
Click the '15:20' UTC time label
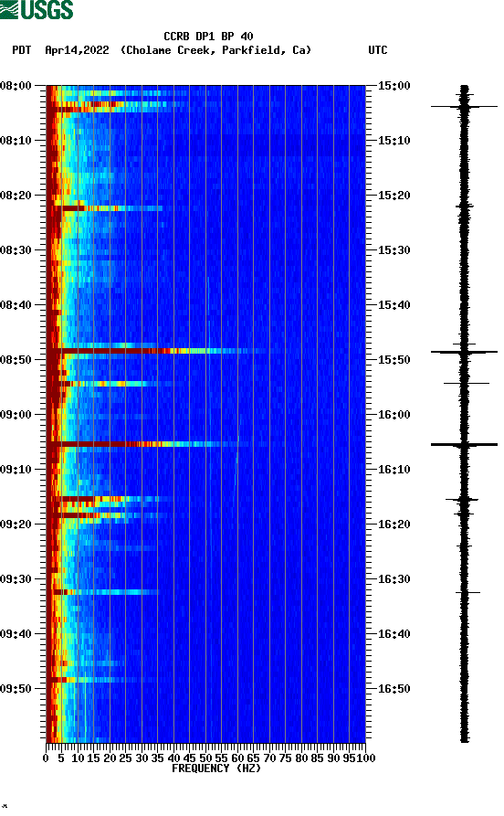(394, 196)
